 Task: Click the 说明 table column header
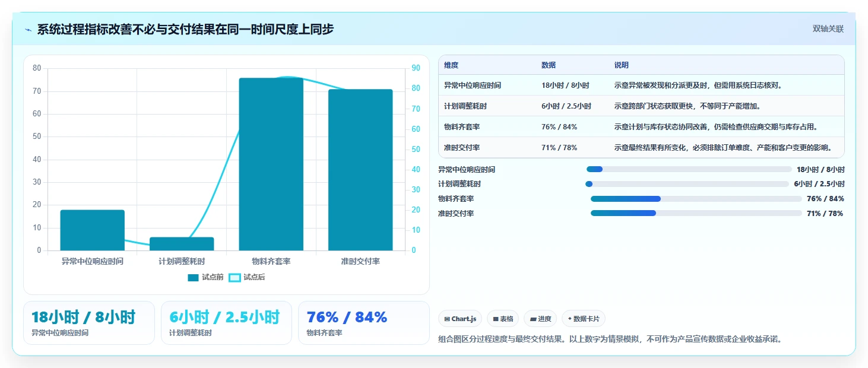[622, 65]
